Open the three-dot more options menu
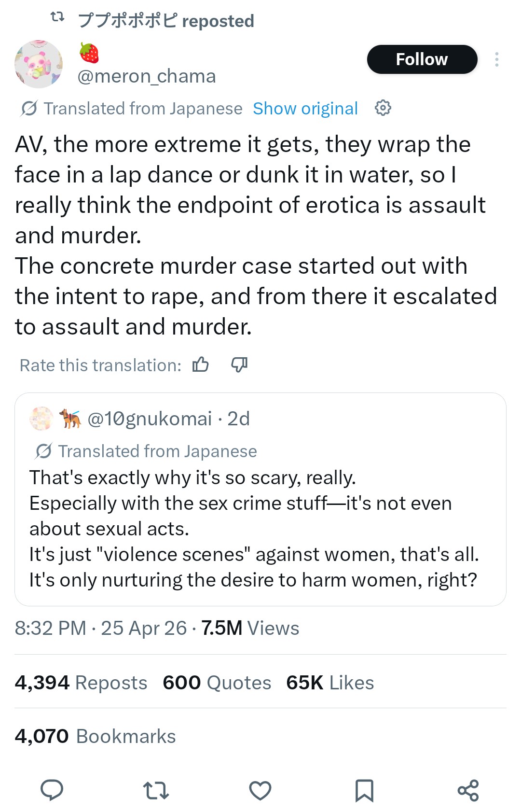 point(496,59)
